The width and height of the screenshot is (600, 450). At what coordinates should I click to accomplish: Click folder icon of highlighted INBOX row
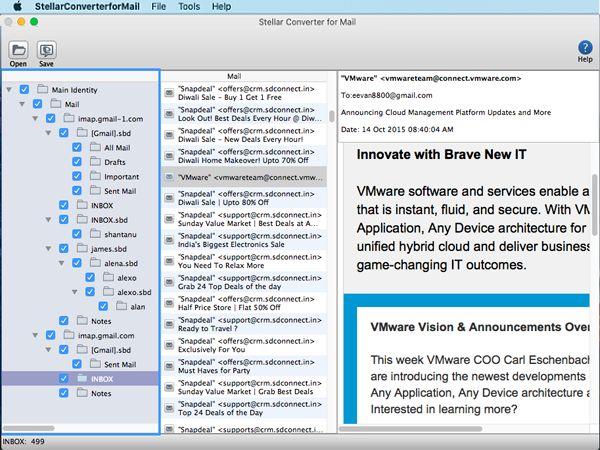(x=82, y=378)
